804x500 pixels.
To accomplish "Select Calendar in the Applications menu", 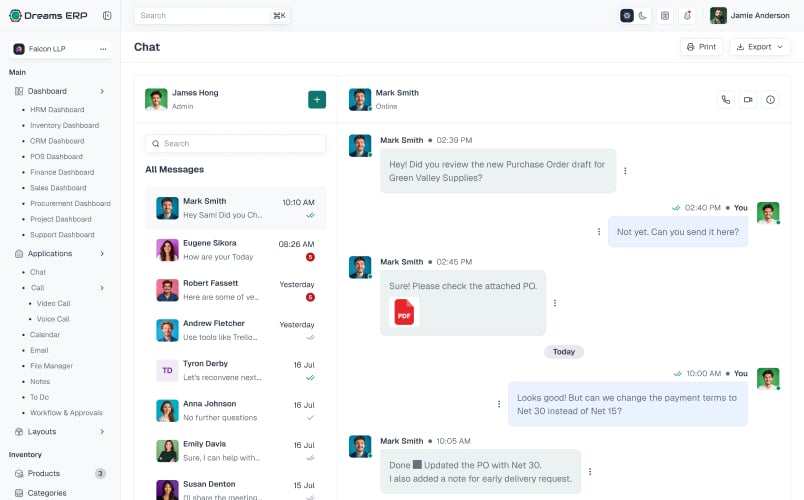I will click(45, 334).
